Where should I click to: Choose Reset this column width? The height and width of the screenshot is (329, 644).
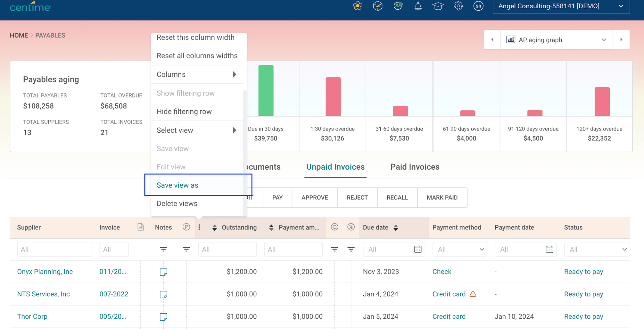[x=195, y=38]
